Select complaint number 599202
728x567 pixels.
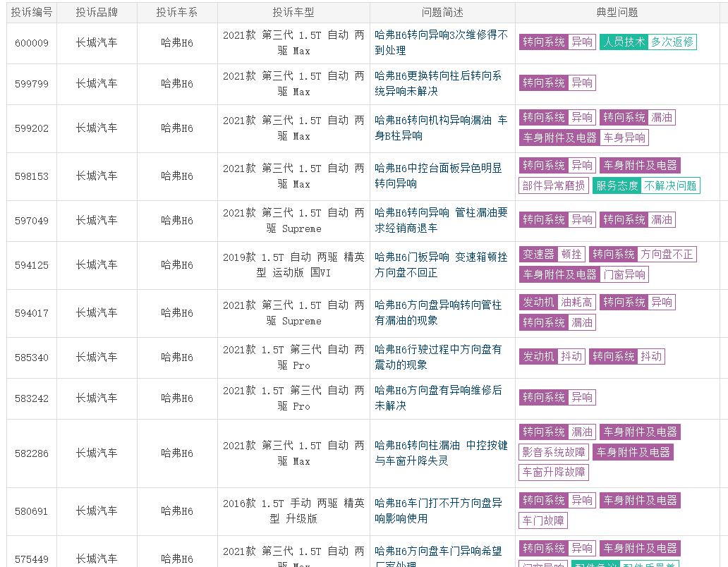(32, 128)
